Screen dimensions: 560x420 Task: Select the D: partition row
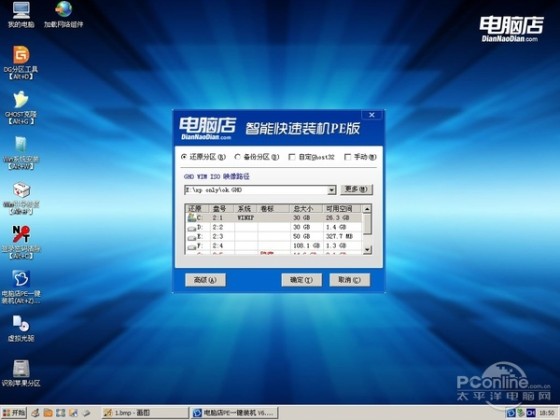(x=274, y=227)
